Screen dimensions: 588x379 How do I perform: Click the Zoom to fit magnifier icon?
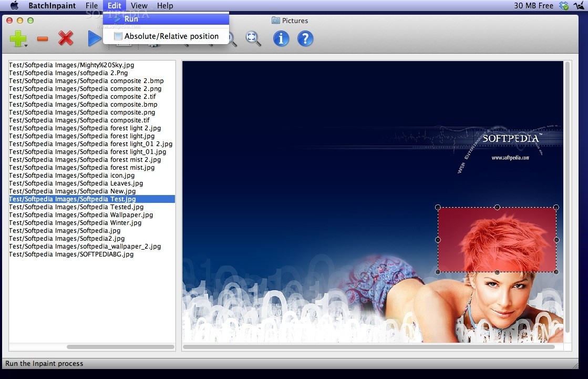pyautogui.click(x=253, y=39)
